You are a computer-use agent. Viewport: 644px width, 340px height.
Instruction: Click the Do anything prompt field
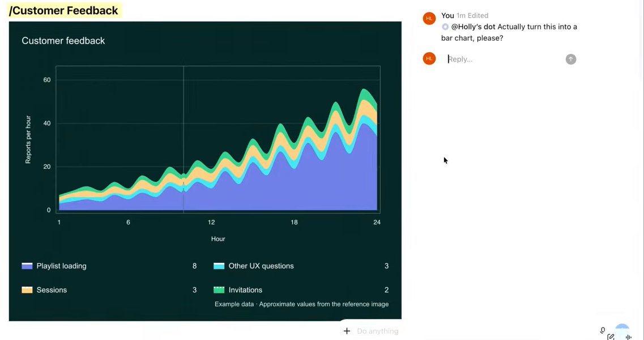coord(377,331)
